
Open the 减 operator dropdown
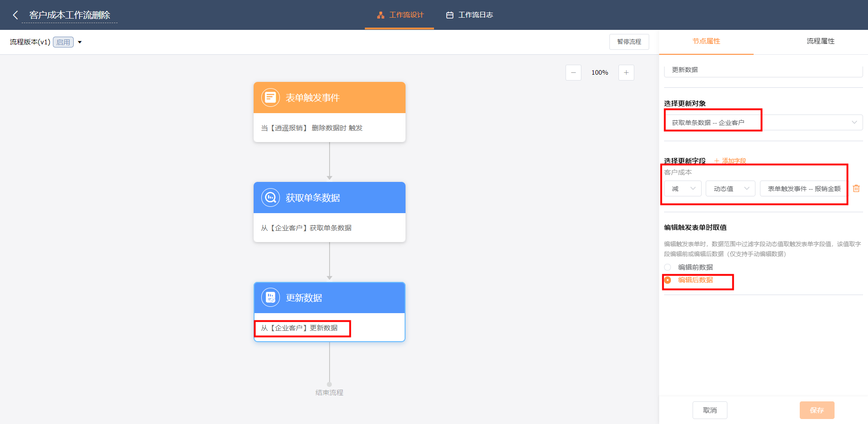(683, 188)
